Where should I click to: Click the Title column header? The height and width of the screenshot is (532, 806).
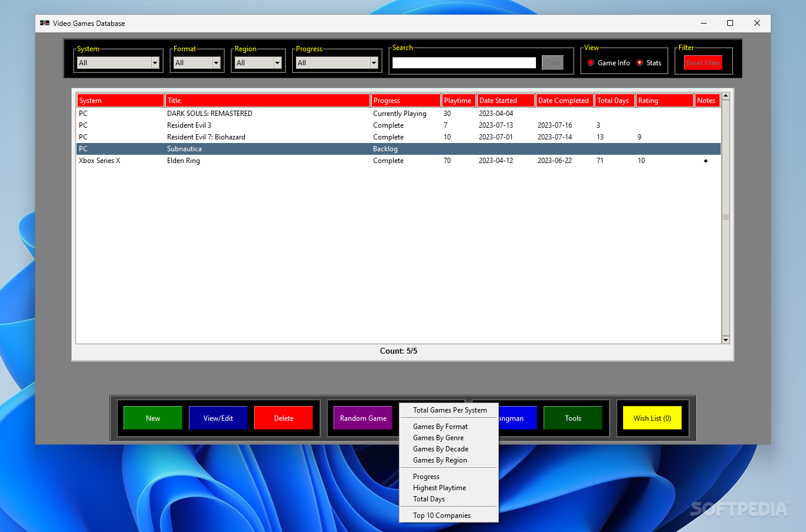coord(268,101)
